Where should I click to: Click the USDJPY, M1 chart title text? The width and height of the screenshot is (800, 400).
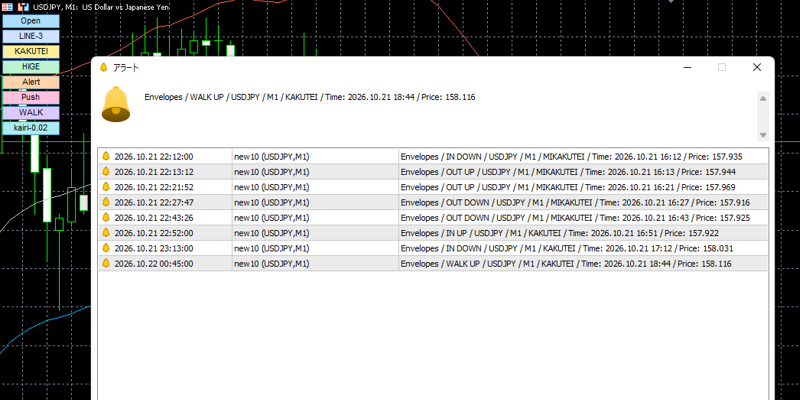101,7
